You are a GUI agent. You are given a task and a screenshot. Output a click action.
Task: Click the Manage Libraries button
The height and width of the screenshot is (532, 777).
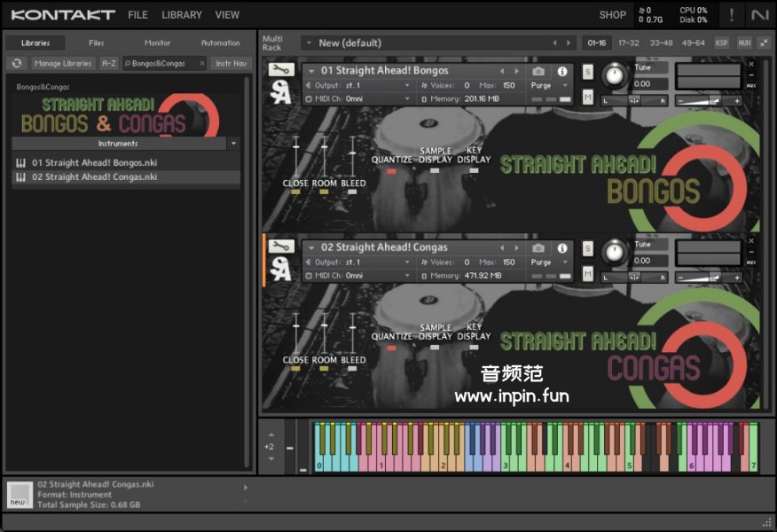(x=64, y=63)
